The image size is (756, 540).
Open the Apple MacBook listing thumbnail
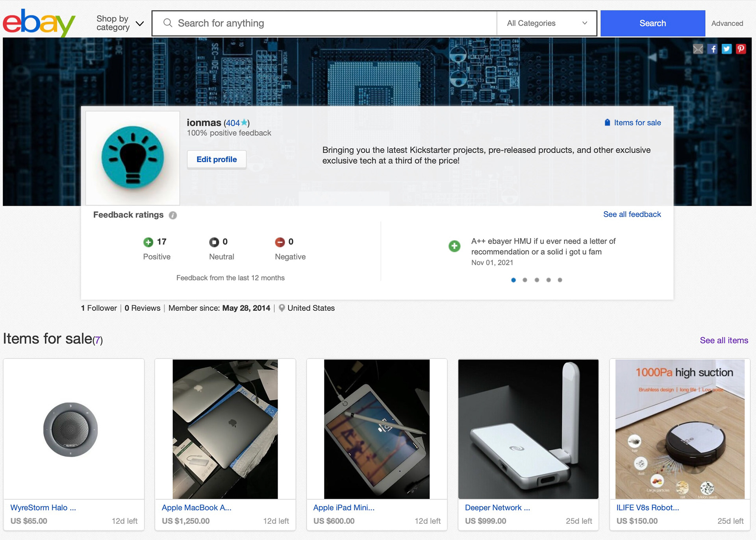(x=225, y=429)
